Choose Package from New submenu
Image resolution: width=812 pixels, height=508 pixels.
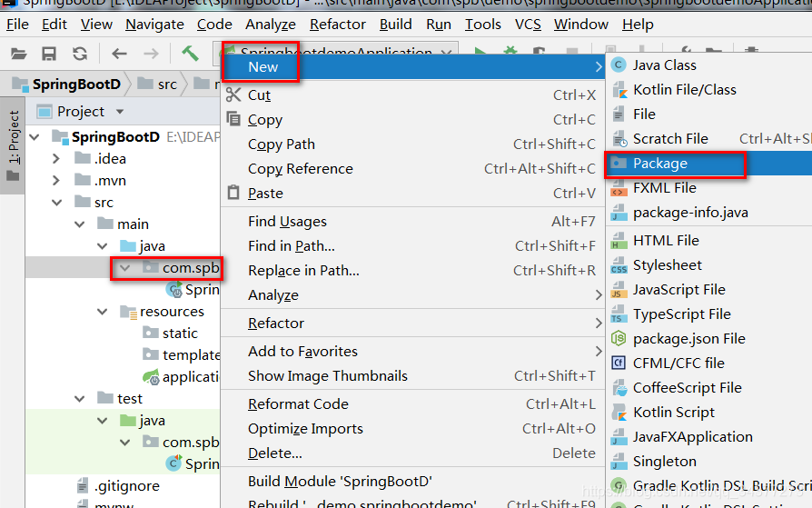click(708, 164)
